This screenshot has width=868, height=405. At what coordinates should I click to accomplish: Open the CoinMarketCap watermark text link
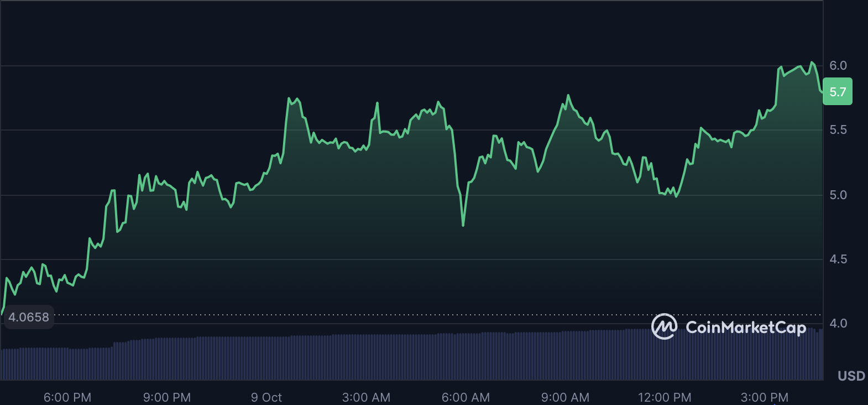pos(745,328)
